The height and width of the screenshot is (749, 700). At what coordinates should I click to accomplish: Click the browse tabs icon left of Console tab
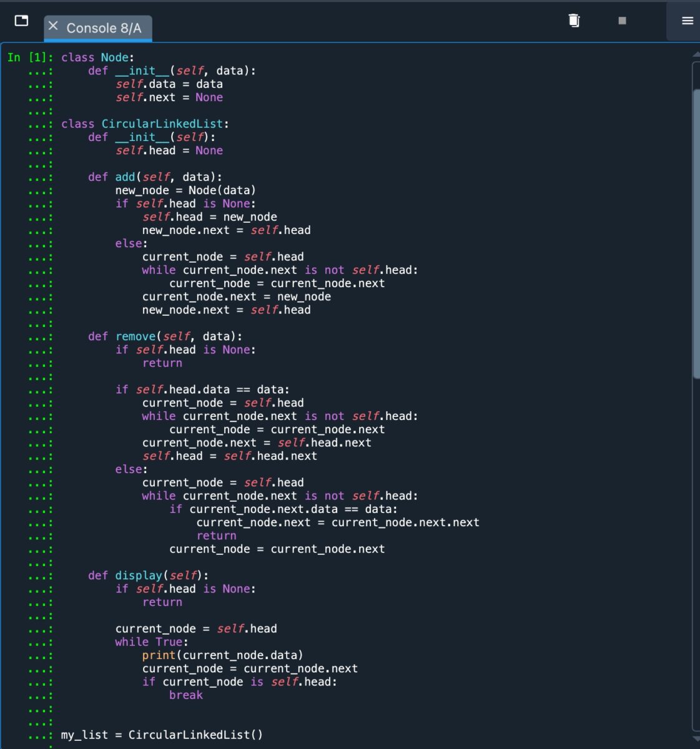point(21,21)
